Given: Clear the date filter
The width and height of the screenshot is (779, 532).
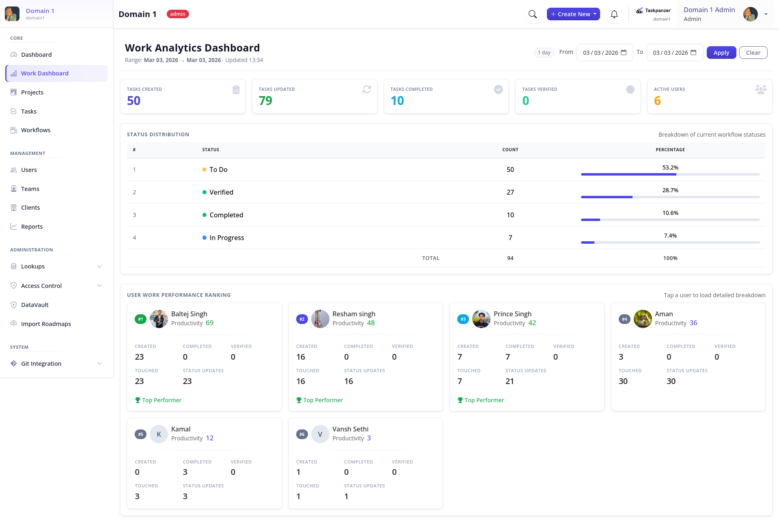Looking at the screenshot, I should pyautogui.click(x=753, y=53).
